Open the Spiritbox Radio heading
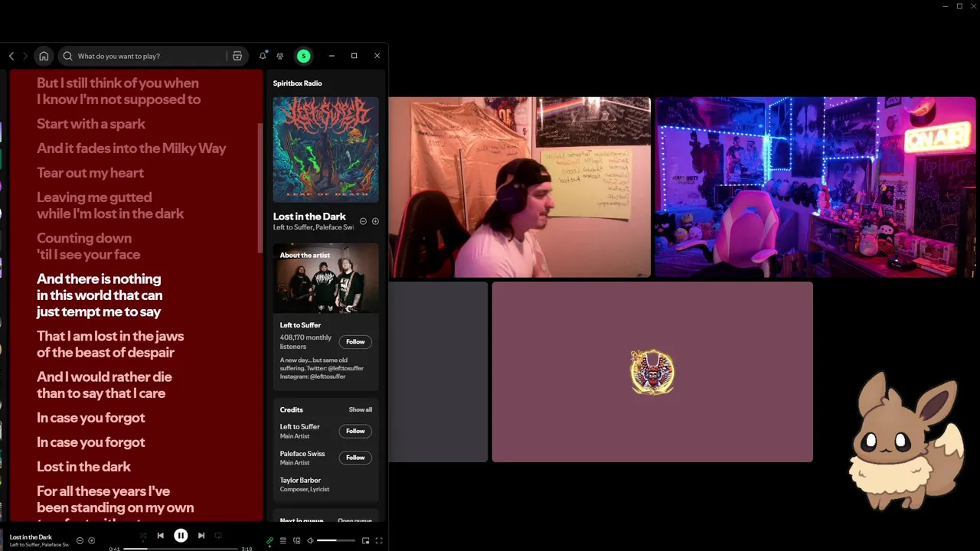This screenshot has width=980, height=551. click(298, 83)
